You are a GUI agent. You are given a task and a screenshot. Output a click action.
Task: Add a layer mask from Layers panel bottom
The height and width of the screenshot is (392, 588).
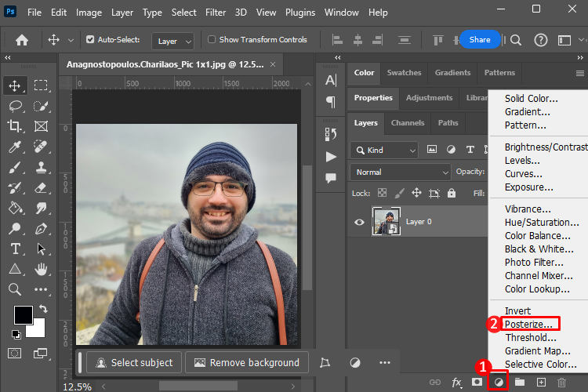[x=477, y=382]
